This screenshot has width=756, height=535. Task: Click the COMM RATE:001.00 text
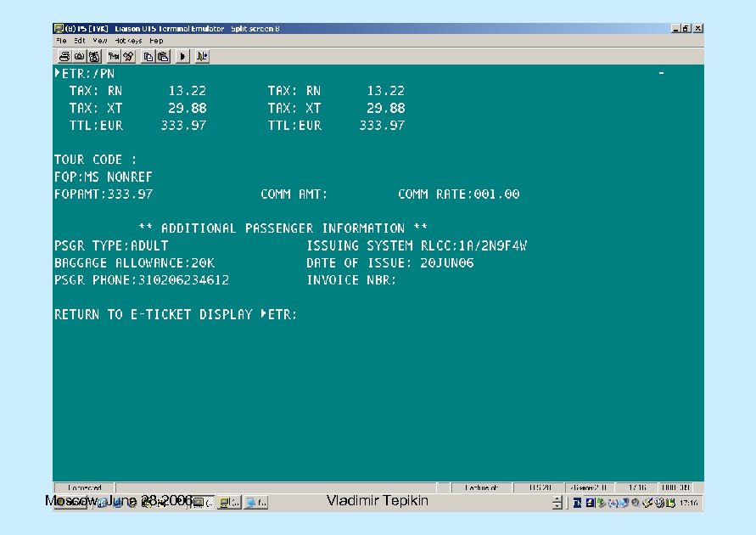pyautogui.click(x=458, y=194)
